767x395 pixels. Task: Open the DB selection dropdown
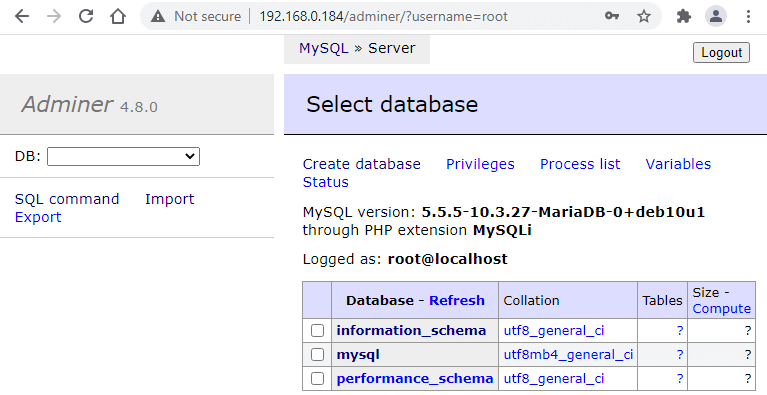click(x=123, y=156)
